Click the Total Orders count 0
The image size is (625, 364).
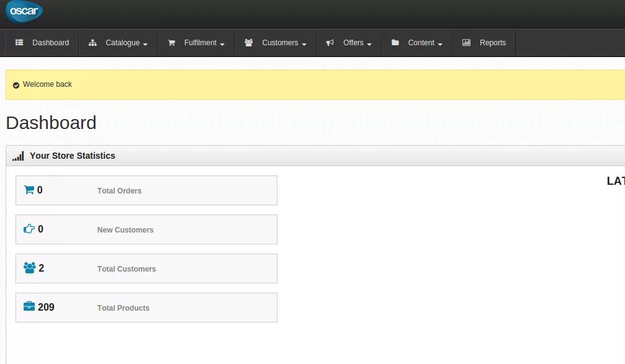point(40,190)
